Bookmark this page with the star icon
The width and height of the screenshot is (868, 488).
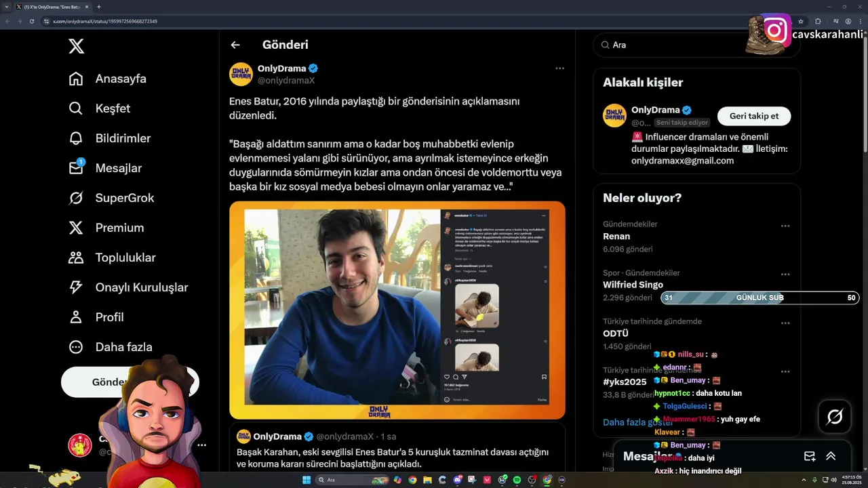click(x=801, y=21)
